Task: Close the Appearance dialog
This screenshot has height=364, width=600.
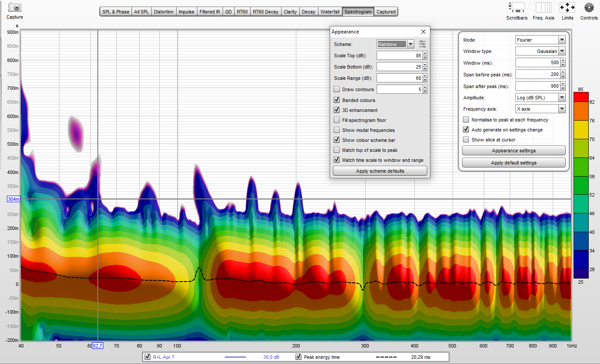Action: pos(423,32)
